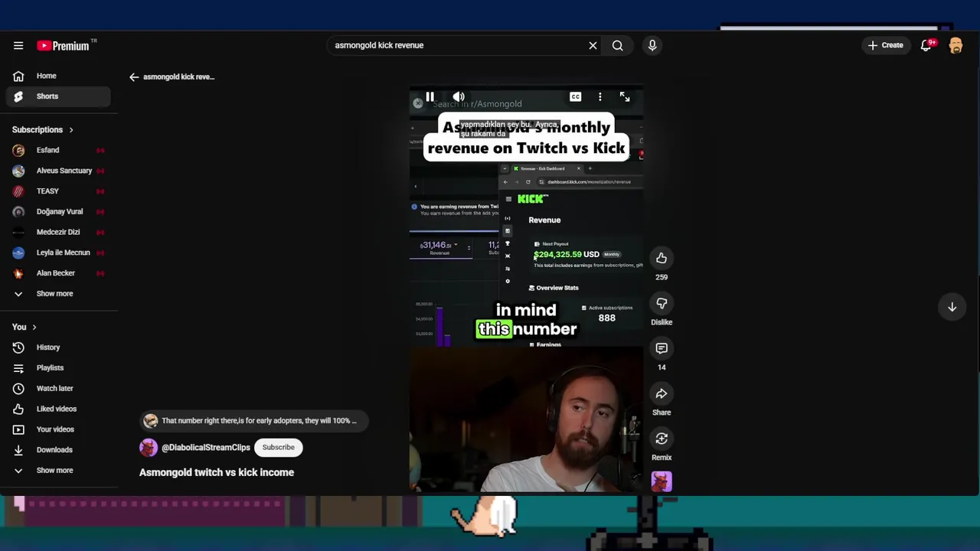Screen dimensions: 980x551
Task: Open the Esfand subscription channel
Action: tap(58, 150)
